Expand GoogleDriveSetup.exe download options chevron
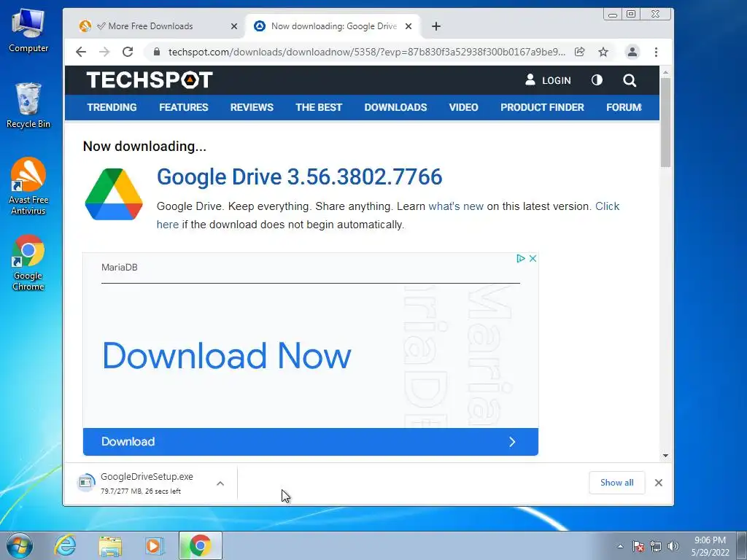 coord(220,483)
